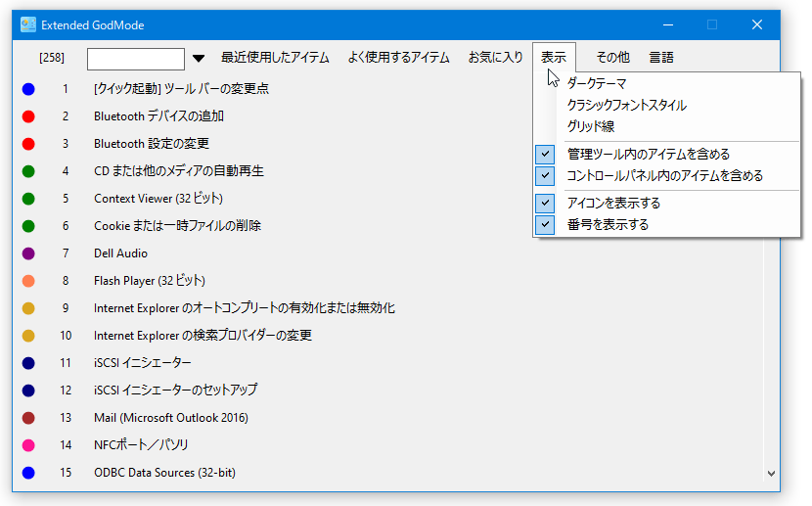Select Bluetooth デバイスの追加
This screenshot has width=812, height=506.
(x=159, y=116)
